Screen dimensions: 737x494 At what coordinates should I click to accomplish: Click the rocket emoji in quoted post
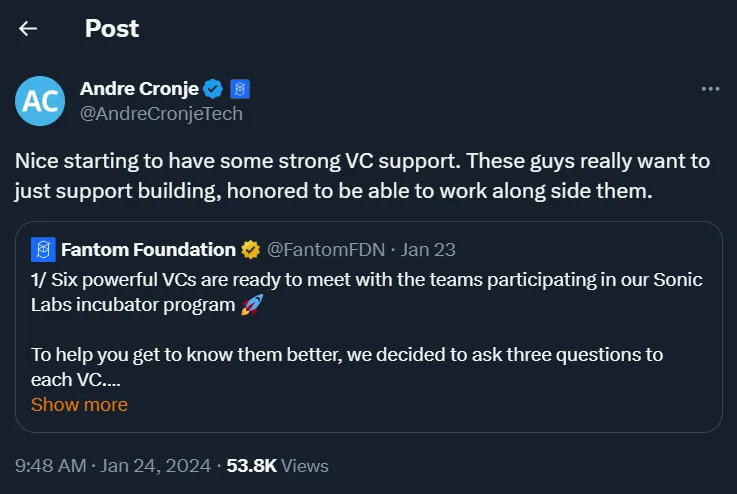pos(251,305)
